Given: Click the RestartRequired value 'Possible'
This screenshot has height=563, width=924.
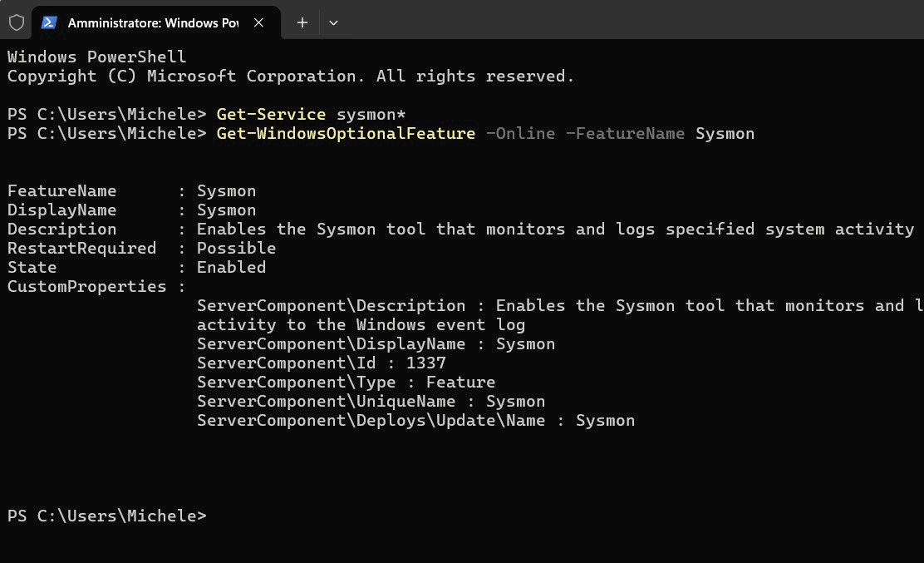Looking at the screenshot, I should 236,248.
